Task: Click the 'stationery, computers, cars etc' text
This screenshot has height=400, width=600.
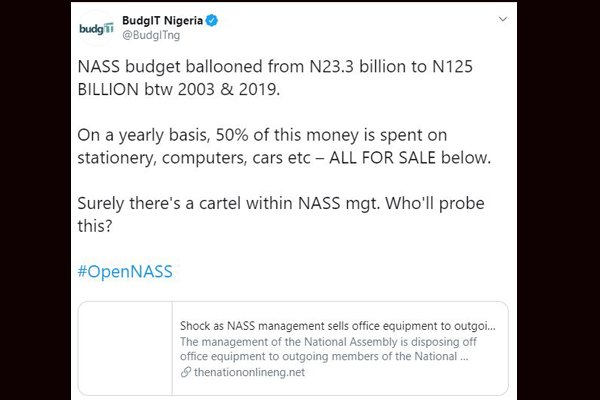Action: coord(194,158)
